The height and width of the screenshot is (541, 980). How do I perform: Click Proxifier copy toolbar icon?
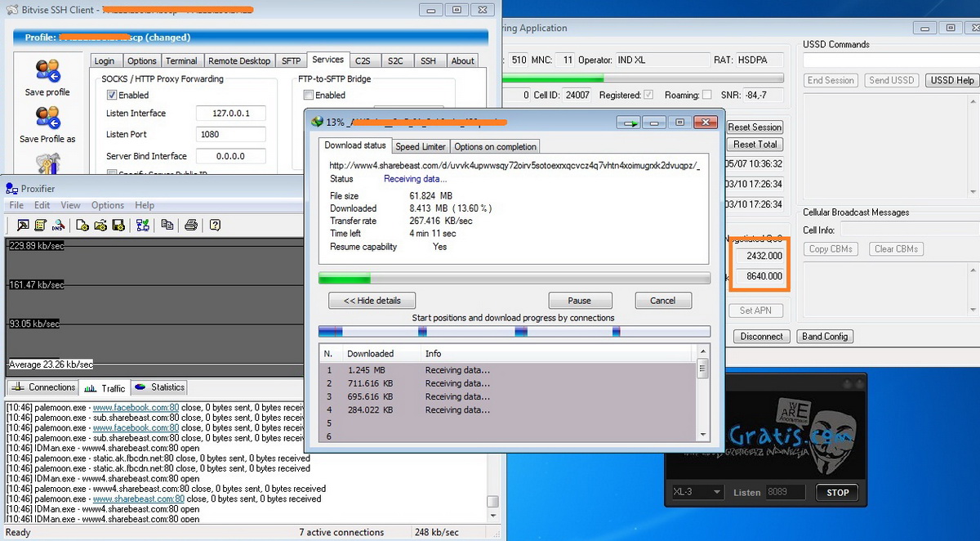point(167,225)
